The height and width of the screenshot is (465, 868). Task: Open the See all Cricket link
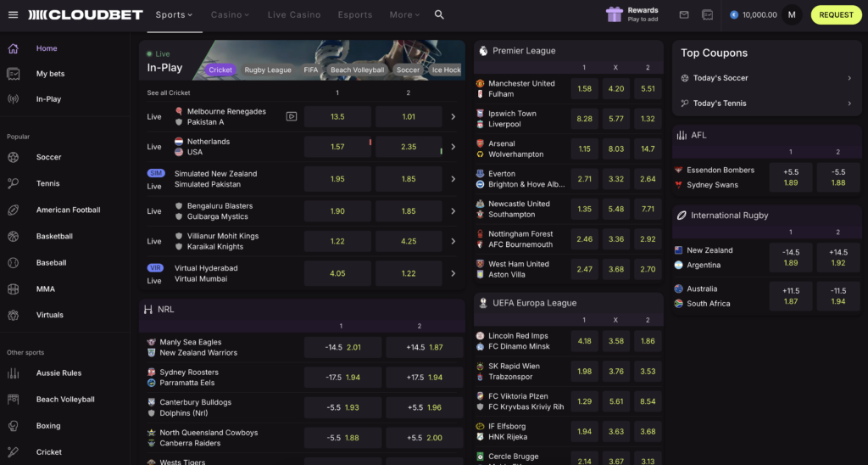[x=169, y=92]
